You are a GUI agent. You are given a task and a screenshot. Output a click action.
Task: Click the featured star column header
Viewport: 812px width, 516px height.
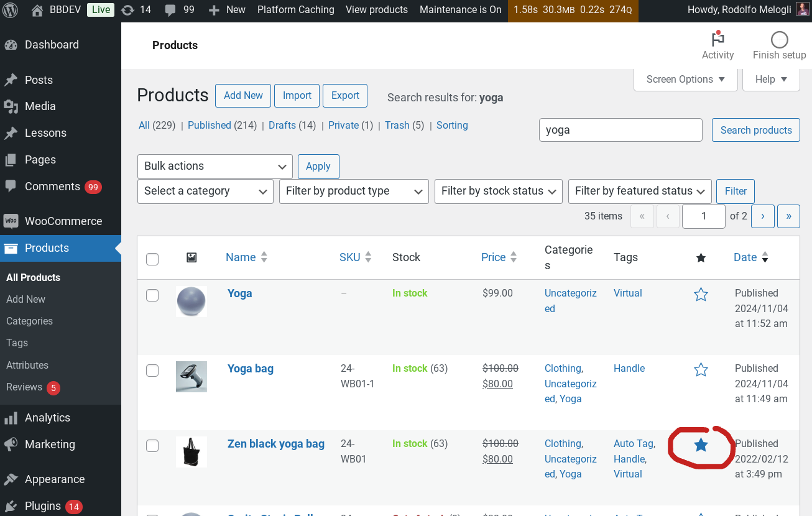pyautogui.click(x=701, y=257)
